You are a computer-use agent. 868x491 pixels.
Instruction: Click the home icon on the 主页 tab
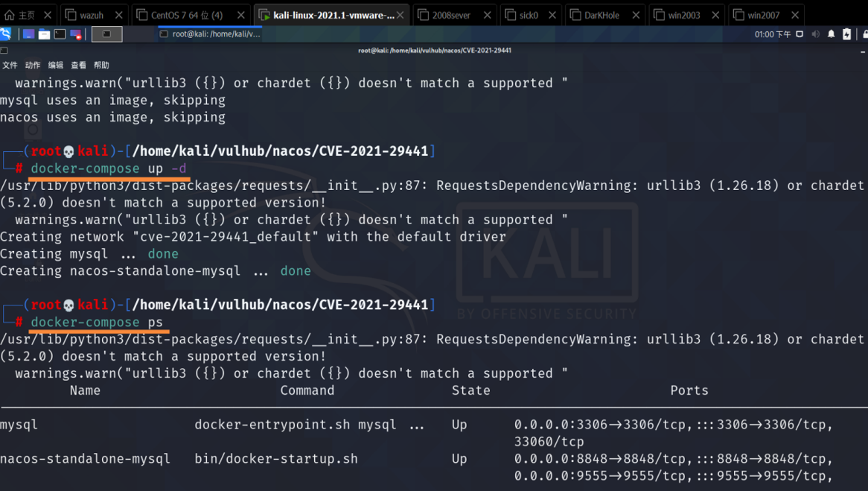click(10, 15)
